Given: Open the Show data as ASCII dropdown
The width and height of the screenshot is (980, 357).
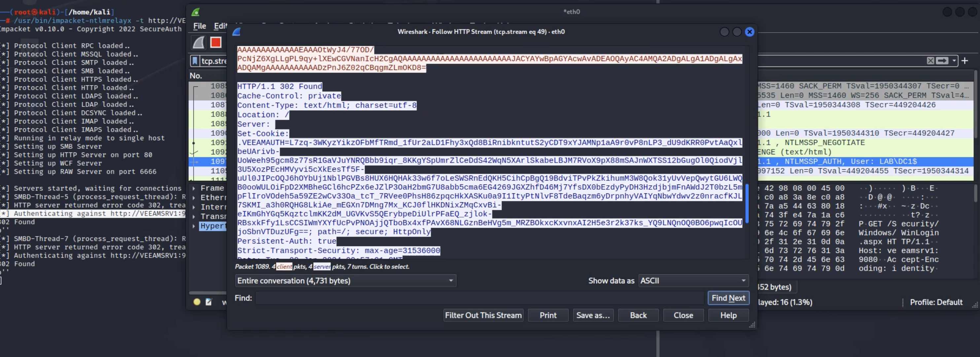Looking at the screenshot, I should (693, 280).
